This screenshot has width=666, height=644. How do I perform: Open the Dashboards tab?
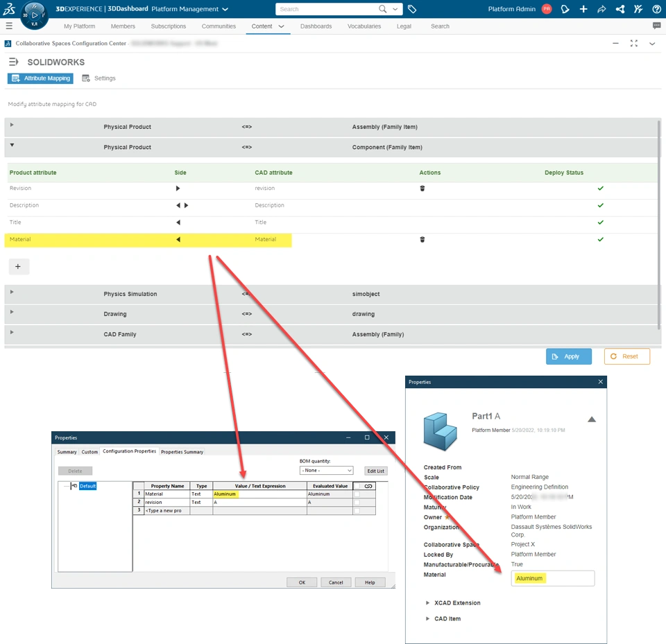316,26
